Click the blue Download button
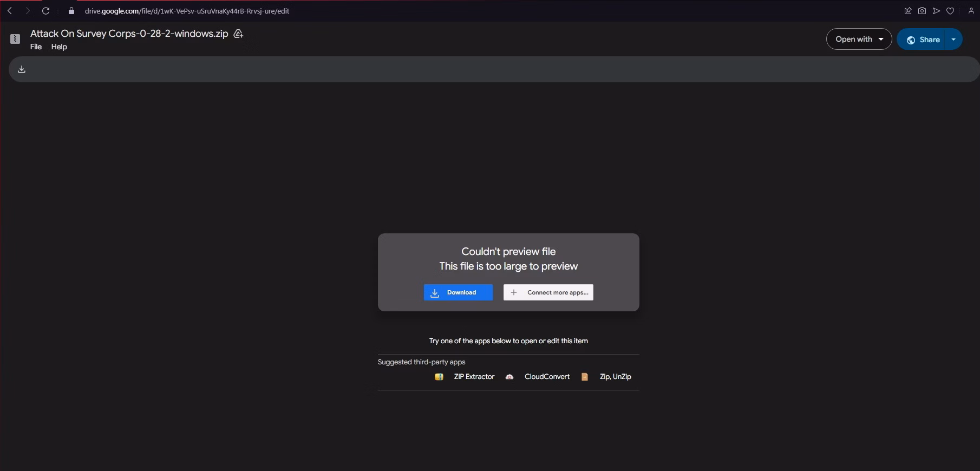 tap(458, 292)
